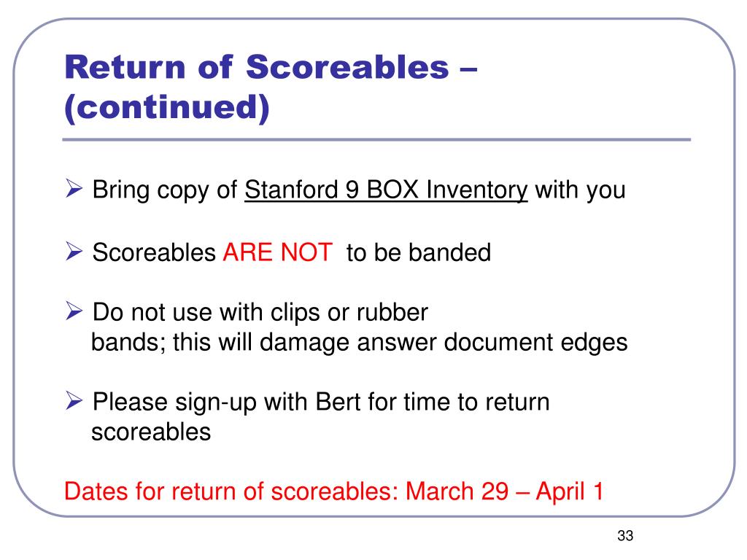
Task: Click the word "Scoreables" in the second bullet
Action: click(x=154, y=252)
